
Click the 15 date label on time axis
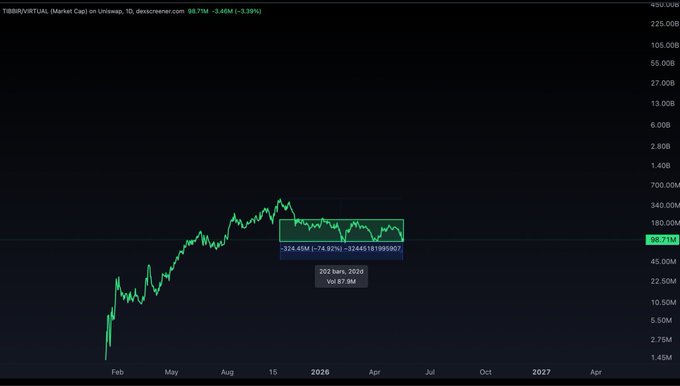(x=273, y=372)
